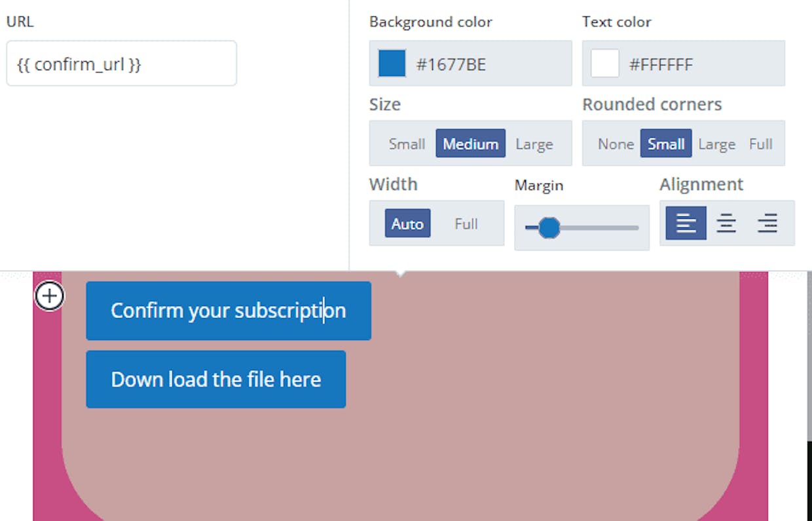Viewport: 812px width, 521px height.
Task: Set button size to Medium
Action: 471,144
